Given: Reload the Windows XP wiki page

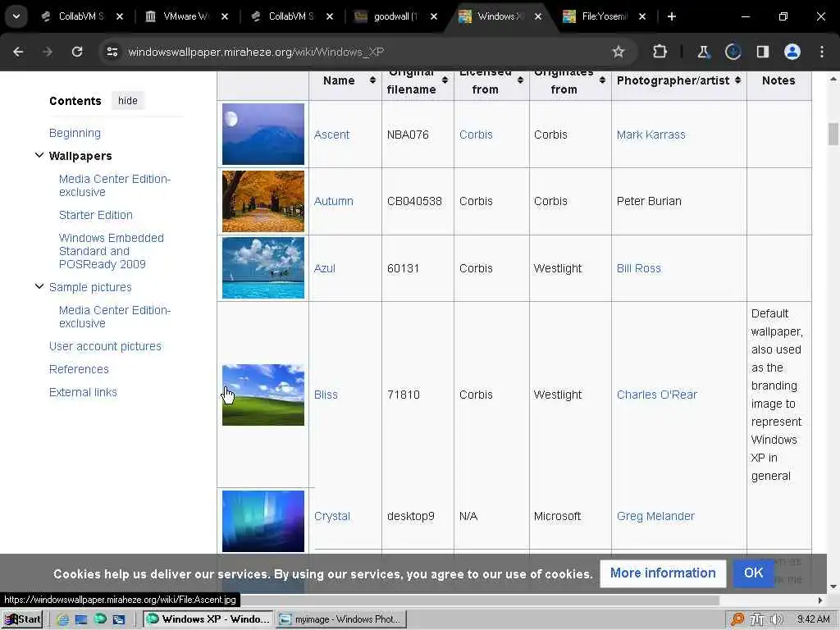Looking at the screenshot, I should tap(77, 52).
